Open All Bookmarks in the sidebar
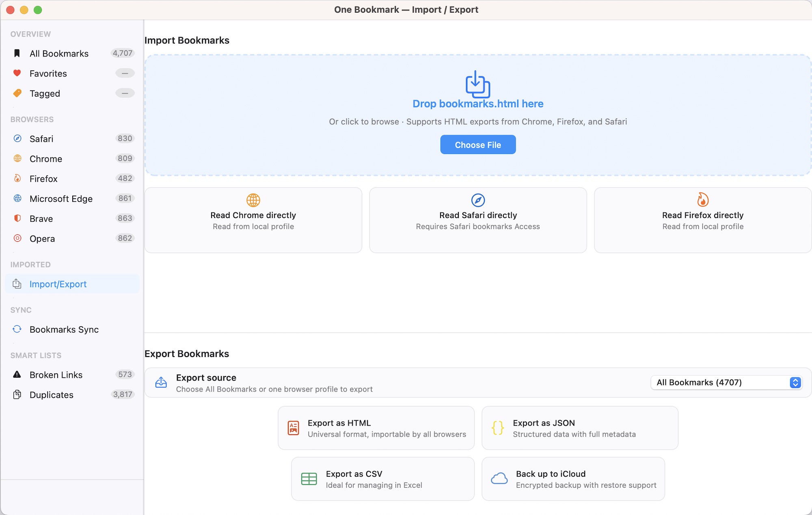 pos(72,53)
